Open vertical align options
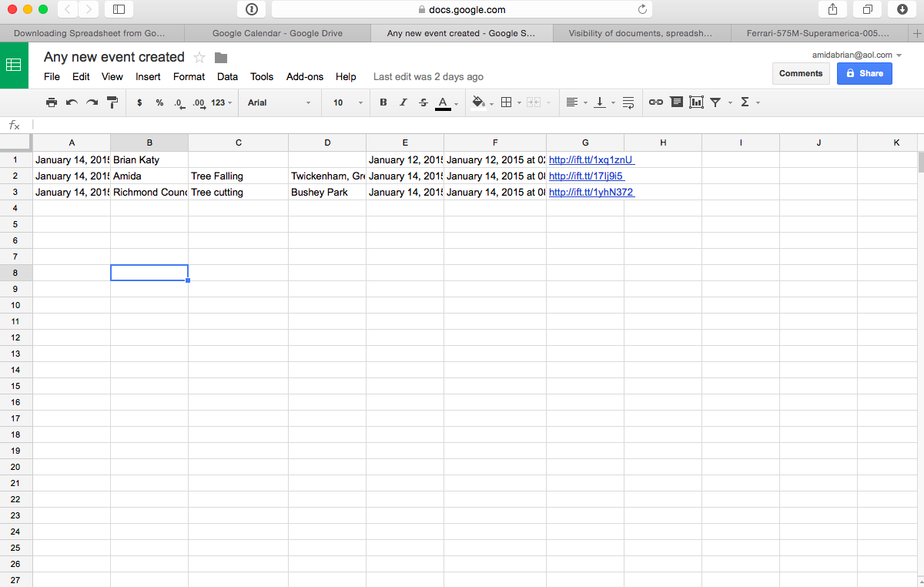924x587 pixels. pos(601,102)
